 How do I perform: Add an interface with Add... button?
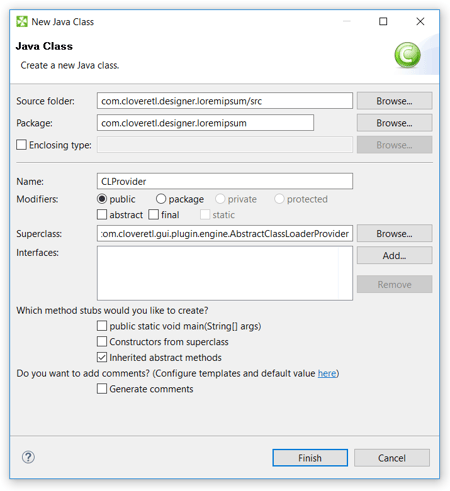click(x=394, y=256)
